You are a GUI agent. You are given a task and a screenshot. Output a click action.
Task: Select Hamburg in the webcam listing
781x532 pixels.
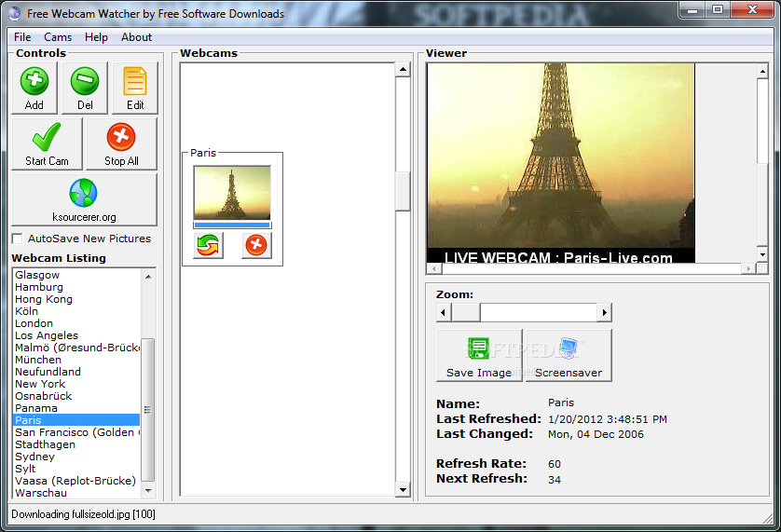[76, 287]
